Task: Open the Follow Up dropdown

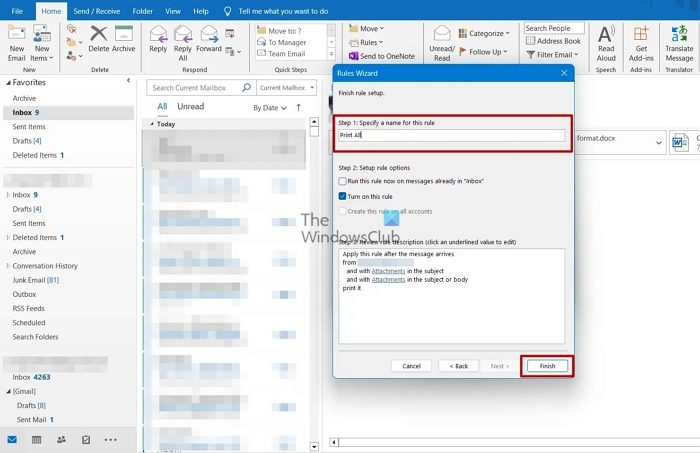Action: (483, 52)
